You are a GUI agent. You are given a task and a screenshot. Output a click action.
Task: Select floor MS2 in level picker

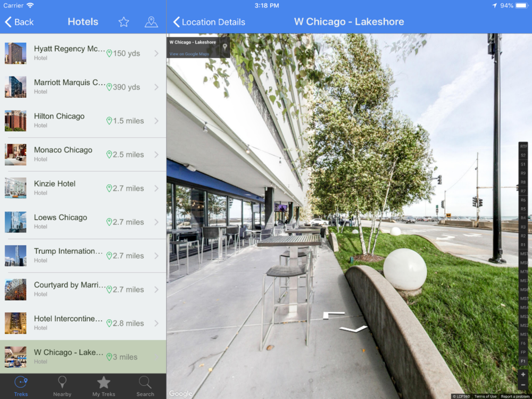pyautogui.click(x=523, y=326)
